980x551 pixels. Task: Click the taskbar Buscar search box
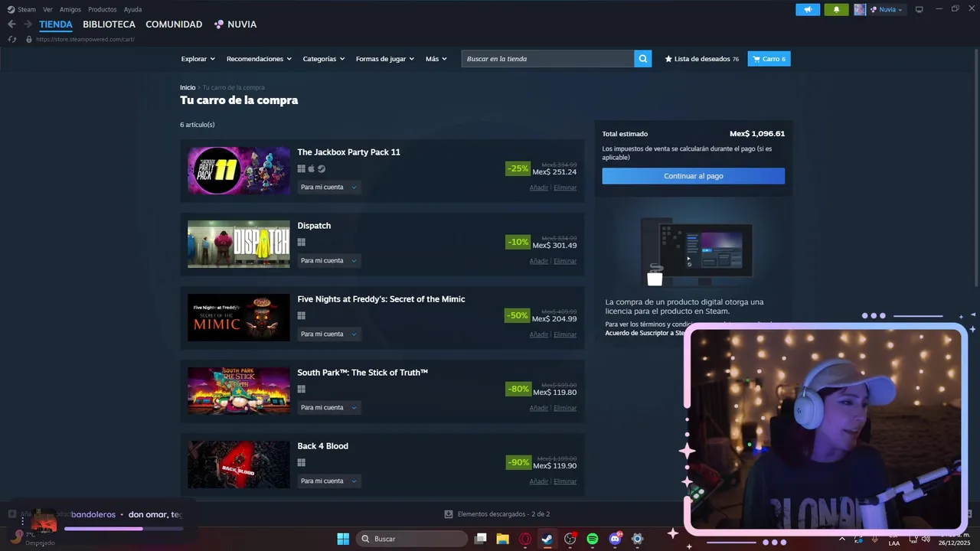[x=413, y=539]
